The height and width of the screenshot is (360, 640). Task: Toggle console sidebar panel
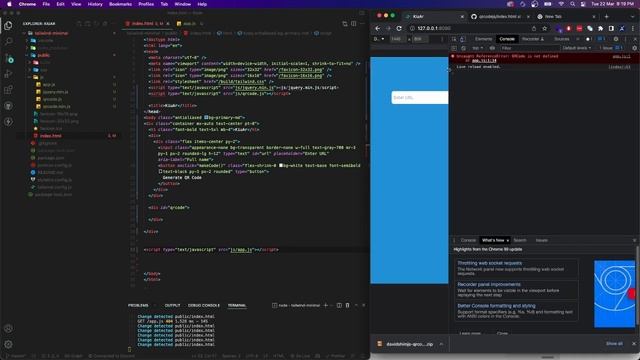point(454,48)
